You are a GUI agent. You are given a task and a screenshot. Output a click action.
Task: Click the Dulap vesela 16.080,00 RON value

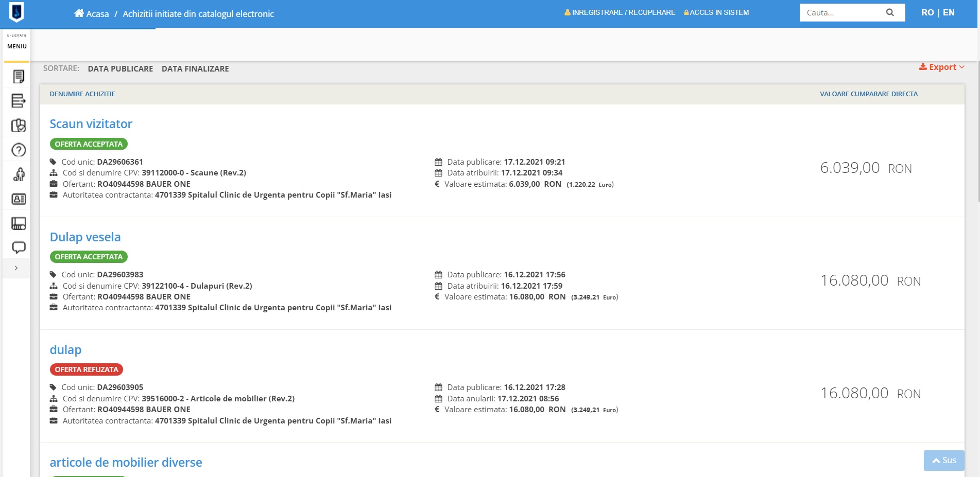pos(870,280)
